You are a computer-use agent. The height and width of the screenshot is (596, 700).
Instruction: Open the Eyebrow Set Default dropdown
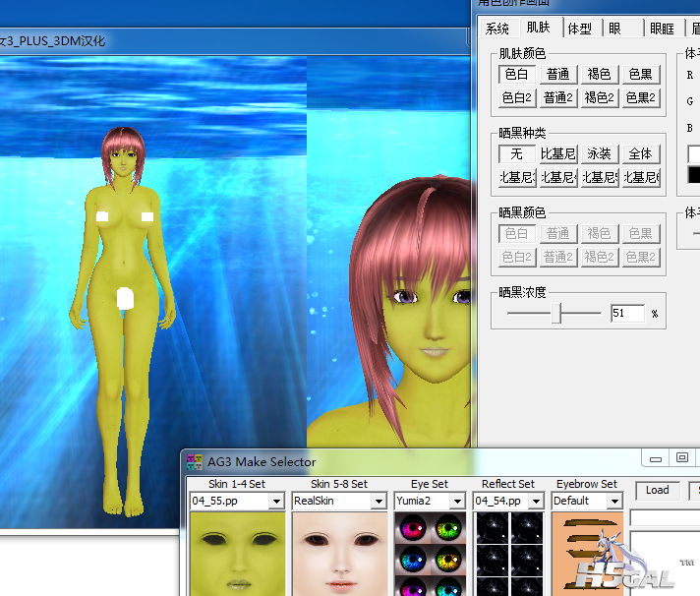(x=614, y=501)
